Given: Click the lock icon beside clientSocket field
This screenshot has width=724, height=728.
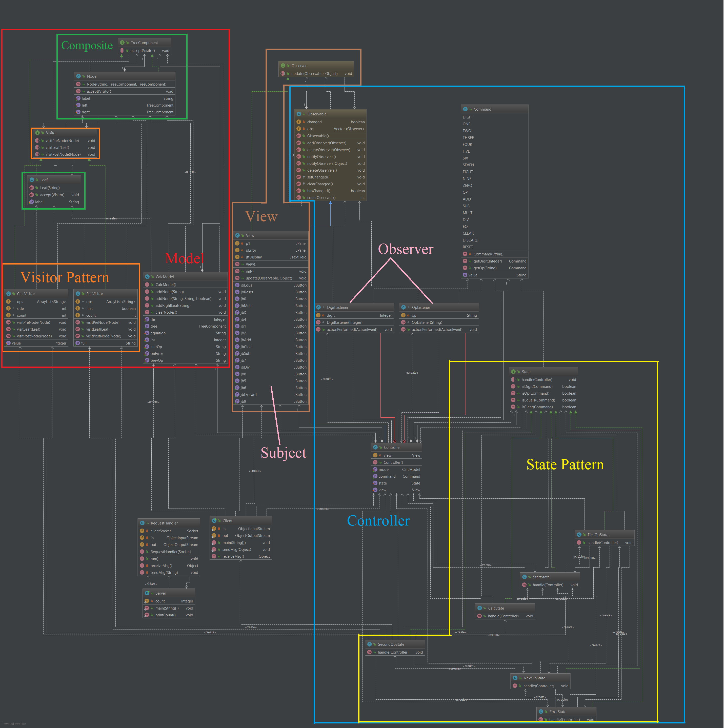Looking at the screenshot, I should (147, 531).
